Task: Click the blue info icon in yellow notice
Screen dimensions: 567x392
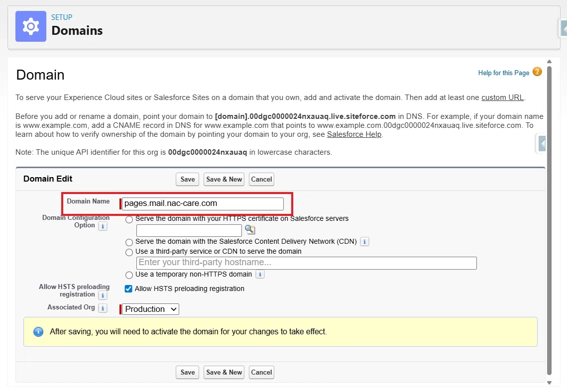Action: tap(38, 332)
